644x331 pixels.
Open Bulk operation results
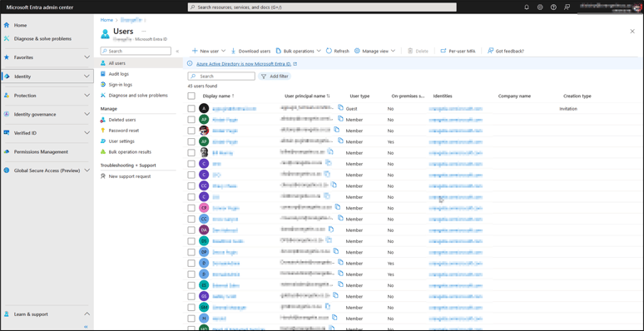(x=130, y=152)
